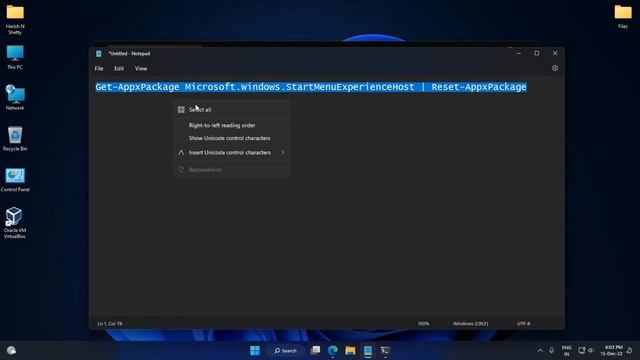Open the Windows Start menu
Screen dimensions: 640x360
255,351
